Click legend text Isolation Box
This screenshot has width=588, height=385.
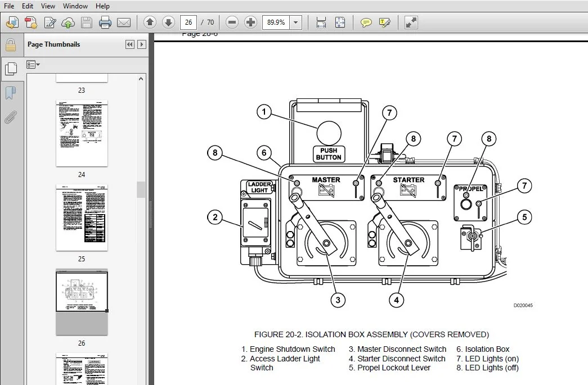click(x=487, y=349)
